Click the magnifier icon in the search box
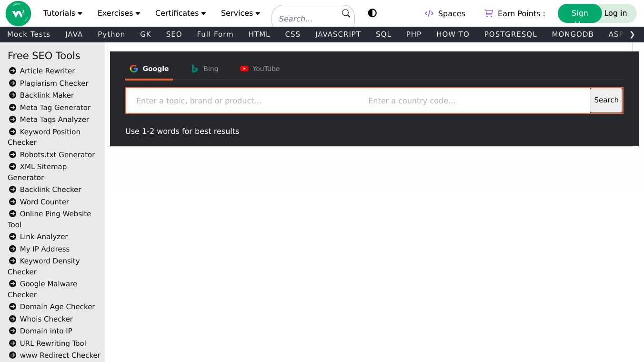This screenshot has height=362, width=644. [346, 13]
